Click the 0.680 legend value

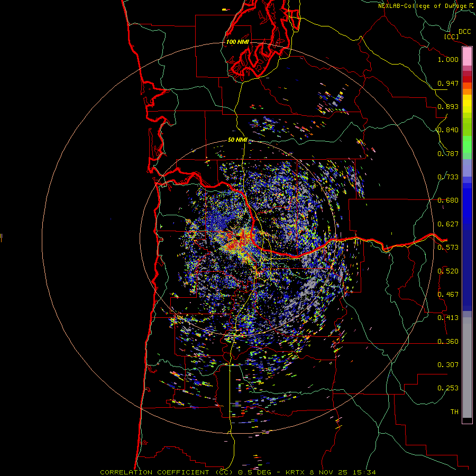pyautogui.click(x=448, y=200)
